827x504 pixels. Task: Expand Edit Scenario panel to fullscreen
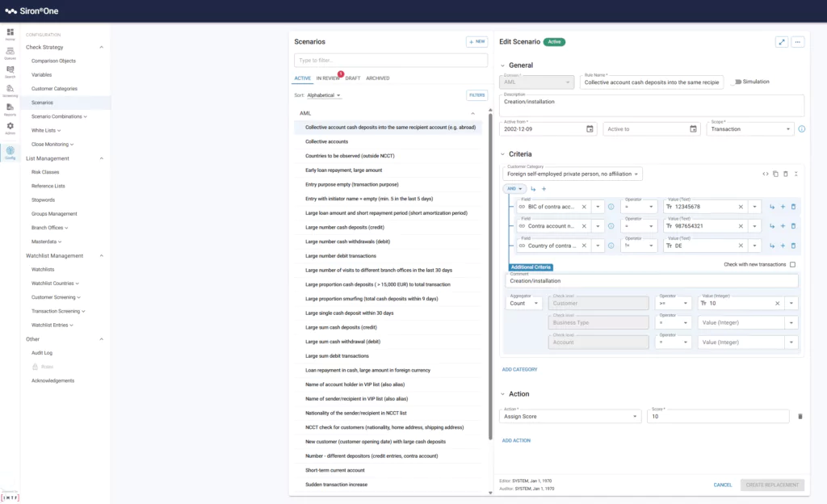coord(781,42)
